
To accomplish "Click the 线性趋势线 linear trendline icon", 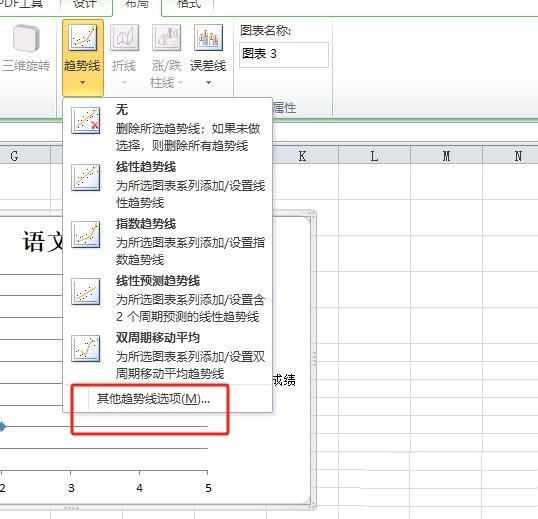I will click(x=86, y=177).
